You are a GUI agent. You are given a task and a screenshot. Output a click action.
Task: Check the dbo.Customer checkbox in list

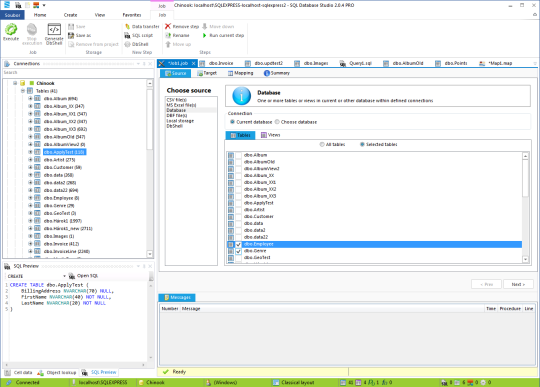238,217
